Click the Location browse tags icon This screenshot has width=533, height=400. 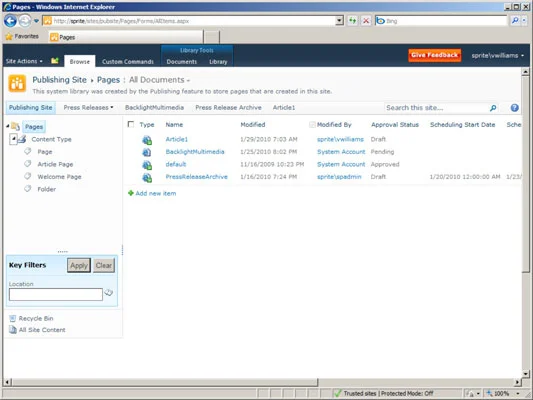tap(108, 292)
